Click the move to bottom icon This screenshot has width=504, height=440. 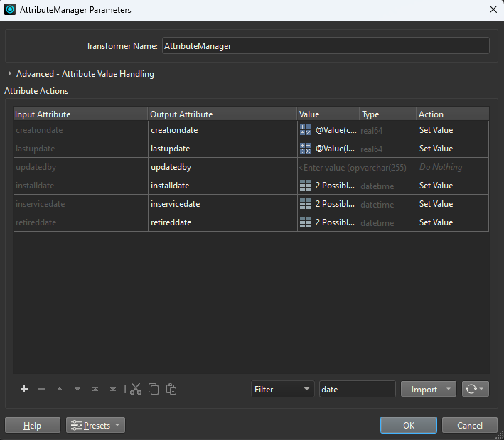pos(113,389)
